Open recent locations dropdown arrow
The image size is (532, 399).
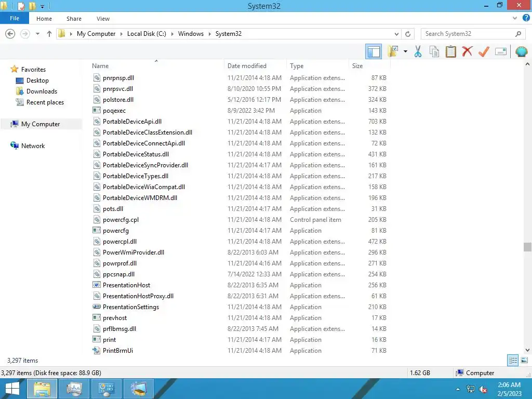click(x=37, y=34)
